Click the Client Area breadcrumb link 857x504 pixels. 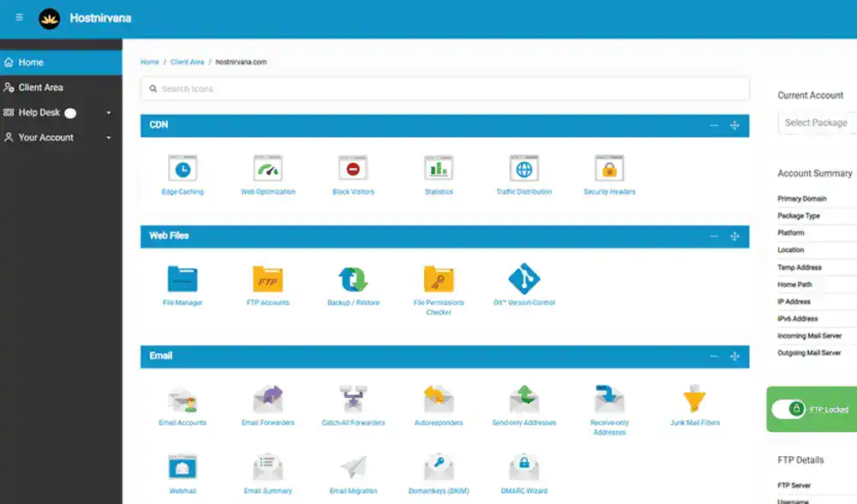(187, 63)
